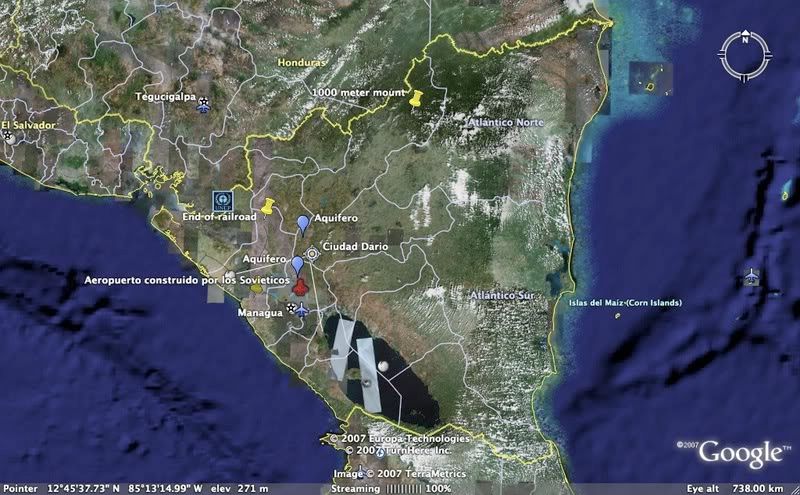Click the airport icon beside Managua
This screenshot has width=800, height=495.
(x=302, y=310)
